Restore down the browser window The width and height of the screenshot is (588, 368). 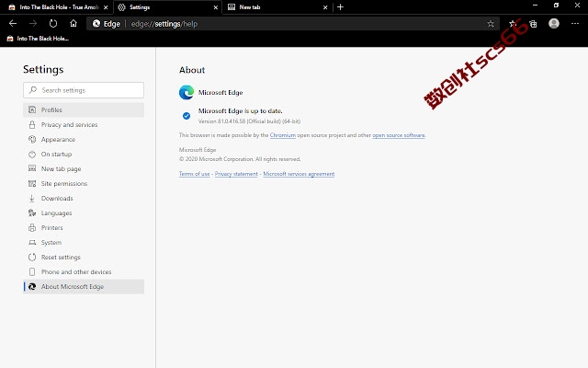[556, 6]
